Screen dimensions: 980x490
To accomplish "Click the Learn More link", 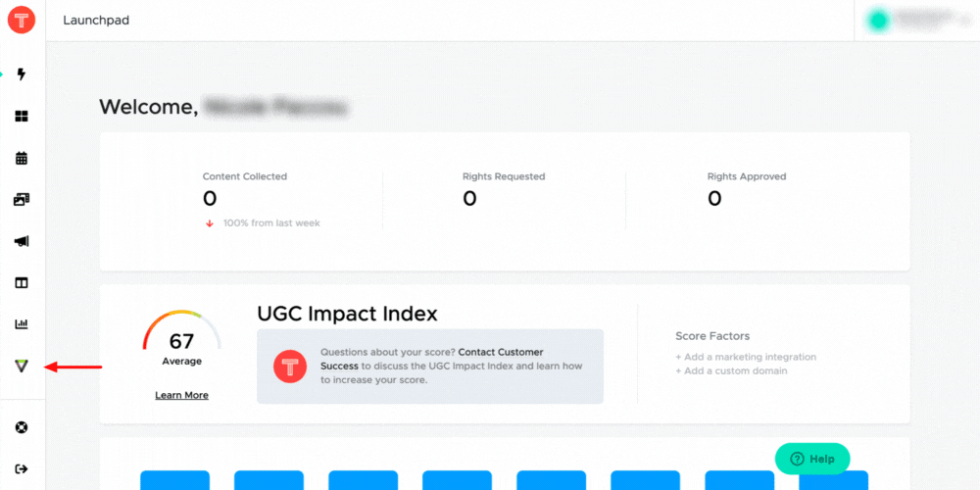I will pos(181,395).
